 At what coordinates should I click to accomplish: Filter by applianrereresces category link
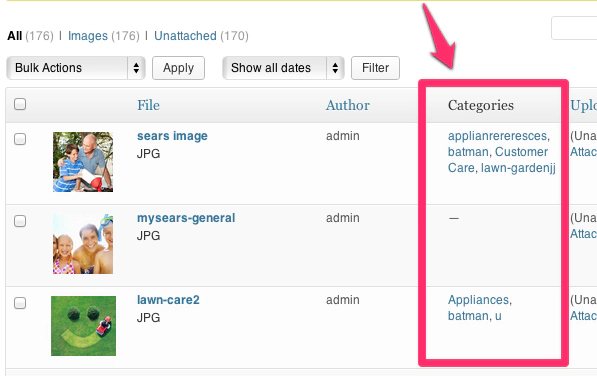pos(497,136)
